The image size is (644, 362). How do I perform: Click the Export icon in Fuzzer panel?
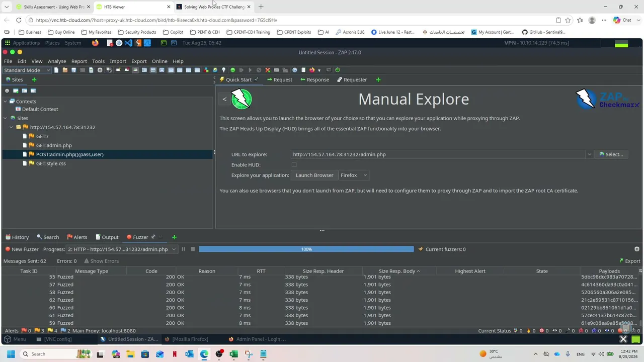(621, 261)
